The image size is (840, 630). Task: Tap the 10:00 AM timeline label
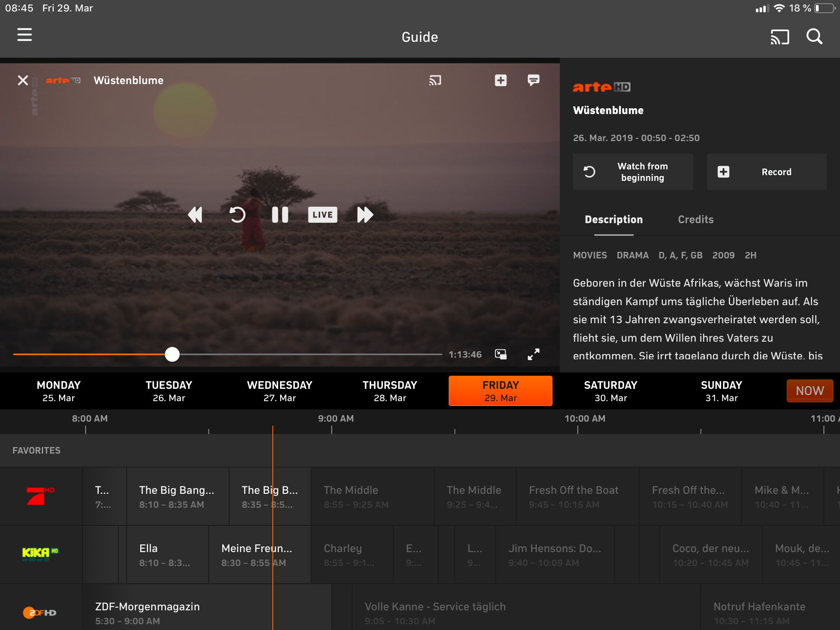585,419
